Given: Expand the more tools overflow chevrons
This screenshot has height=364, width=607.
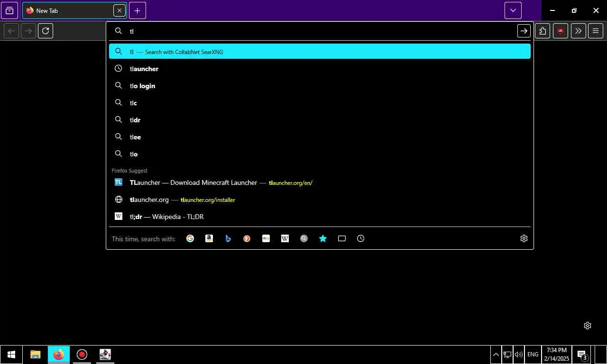Looking at the screenshot, I should tap(578, 31).
